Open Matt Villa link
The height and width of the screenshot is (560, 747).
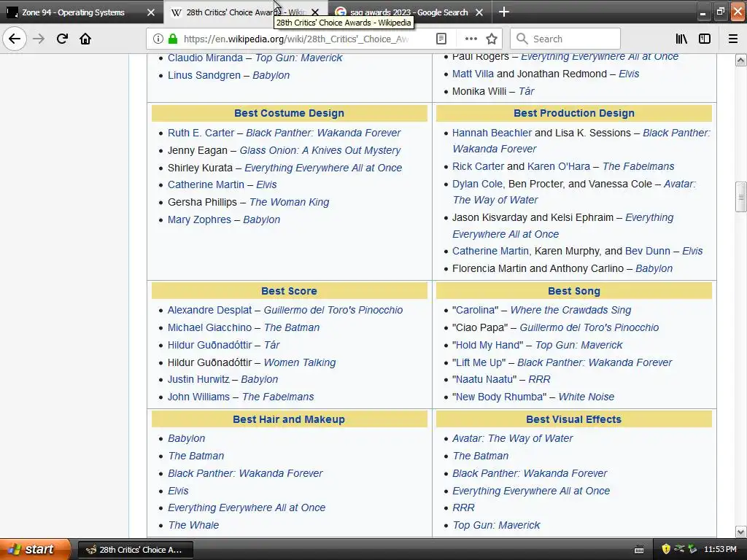coord(473,74)
